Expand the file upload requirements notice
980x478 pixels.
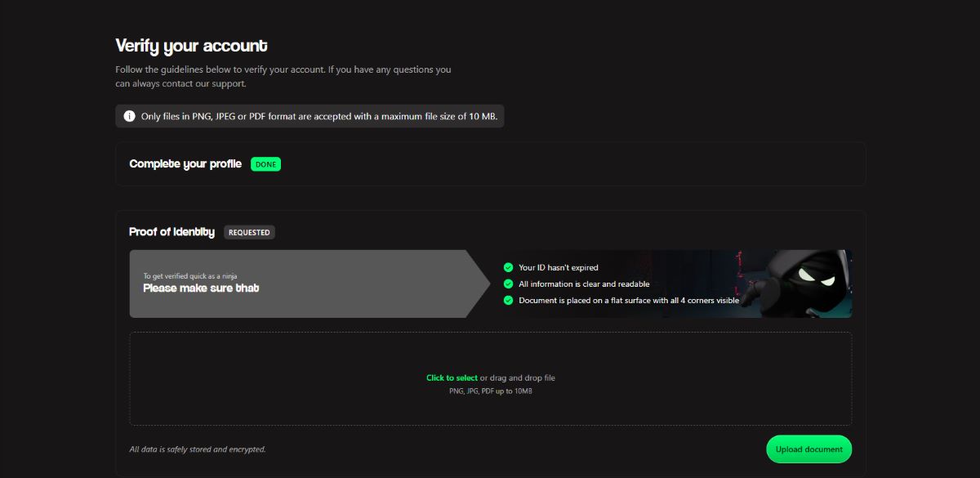(310, 116)
